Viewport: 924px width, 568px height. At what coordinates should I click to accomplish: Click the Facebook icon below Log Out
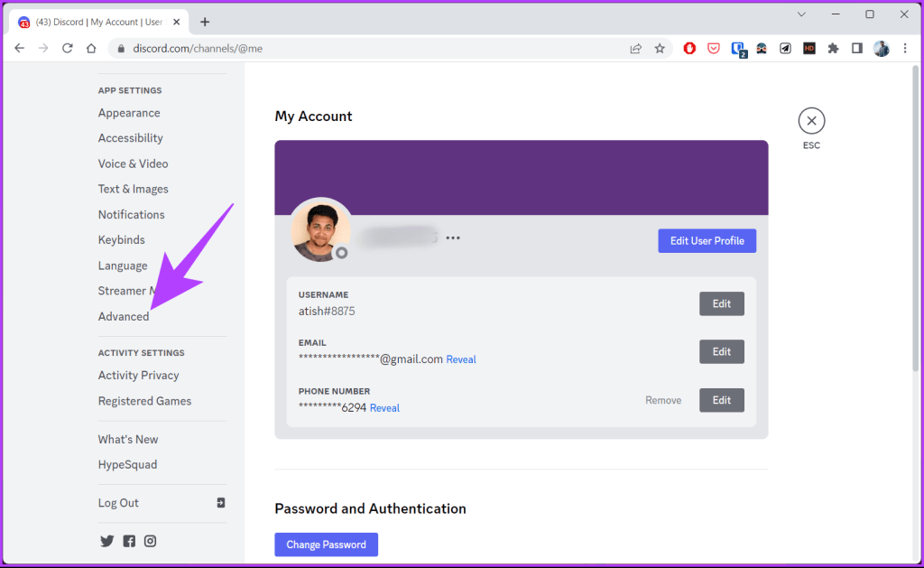click(129, 540)
